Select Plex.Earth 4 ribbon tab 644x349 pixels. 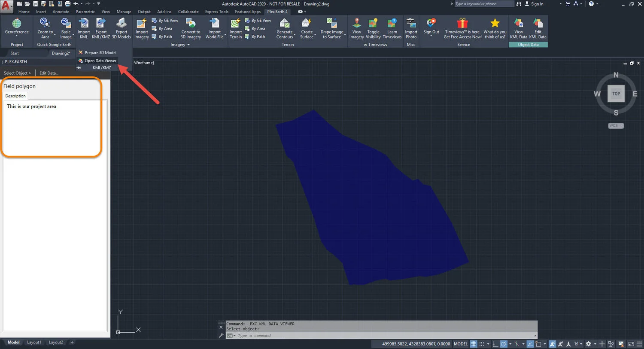pyautogui.click(x=277, y=12)
